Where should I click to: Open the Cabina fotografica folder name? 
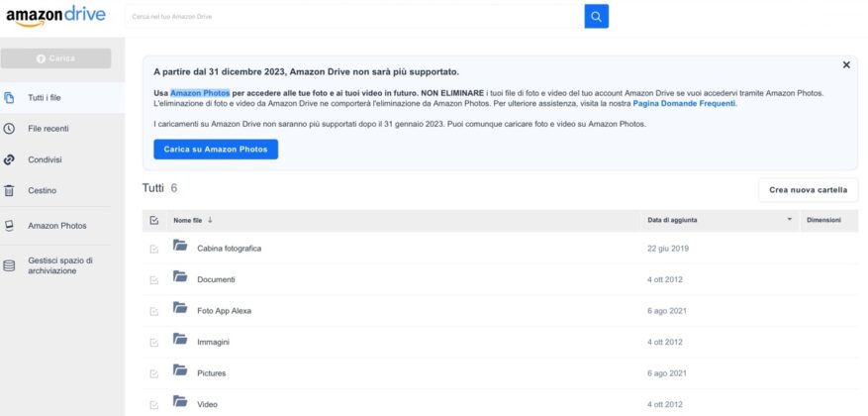tap(230, 249)
